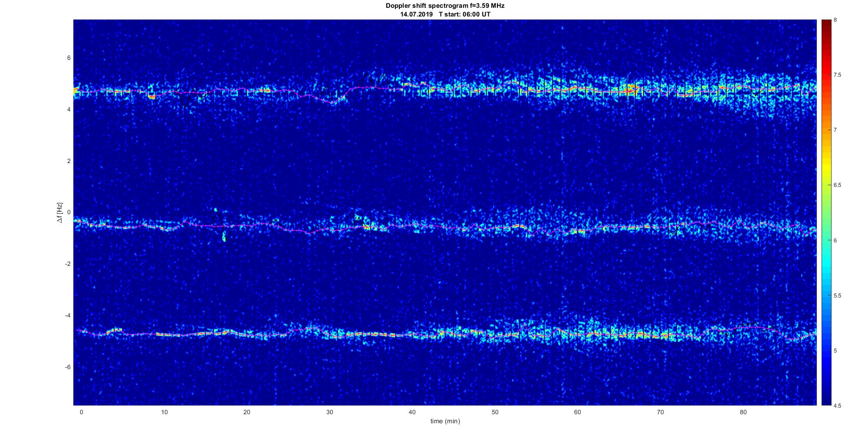
Task: Click the x-axis tick label '70'
Action: tap(661, 412)
